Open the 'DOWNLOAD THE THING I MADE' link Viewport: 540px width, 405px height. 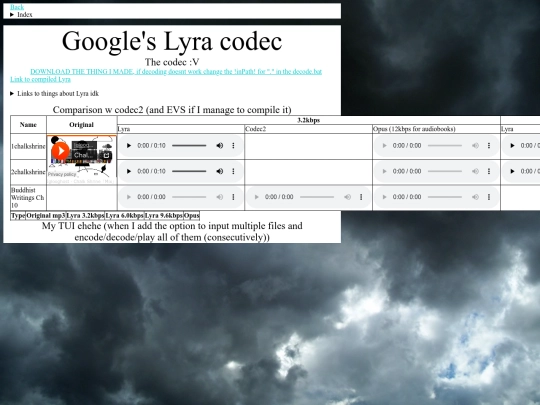click(x=176, y=72)
